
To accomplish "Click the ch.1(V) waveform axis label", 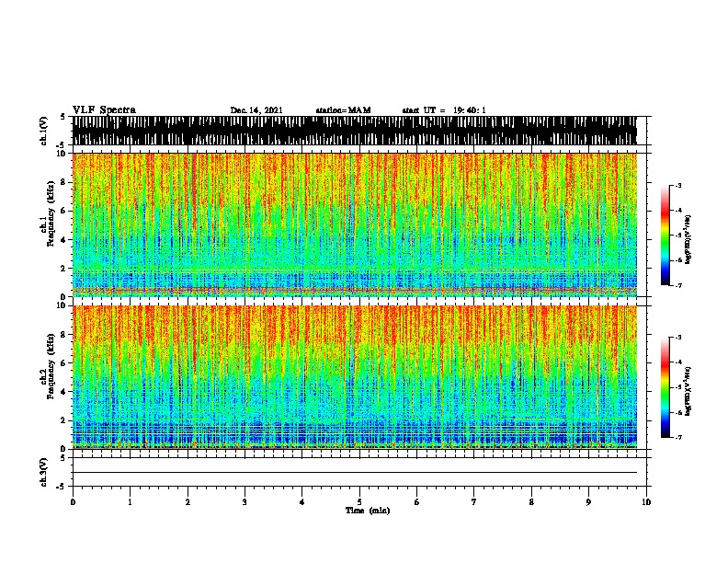I will [x=44, y=131].
